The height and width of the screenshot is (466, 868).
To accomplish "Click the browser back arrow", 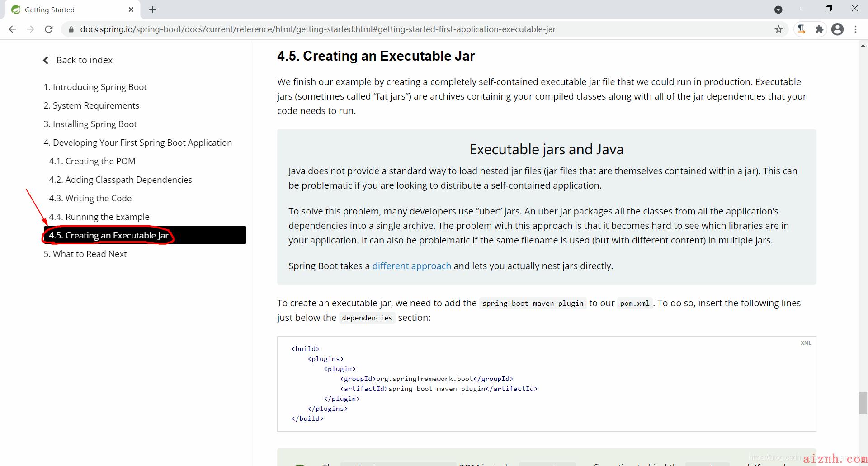I will tap(12, 29).
